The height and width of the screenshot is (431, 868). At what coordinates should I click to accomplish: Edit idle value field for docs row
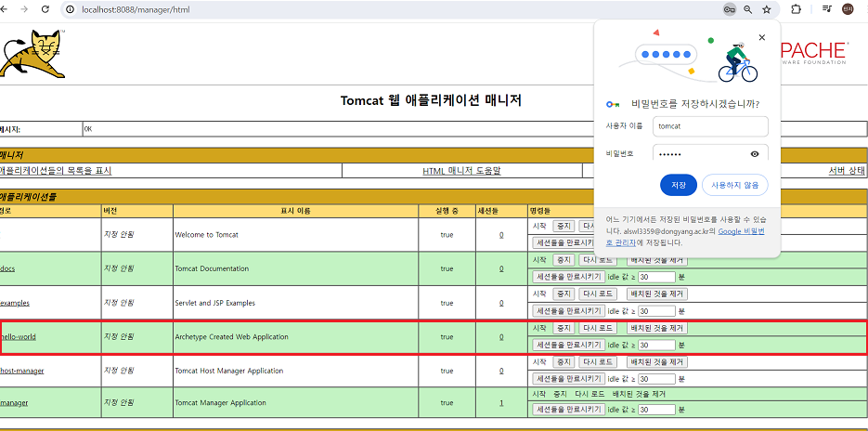coord(656,277)
